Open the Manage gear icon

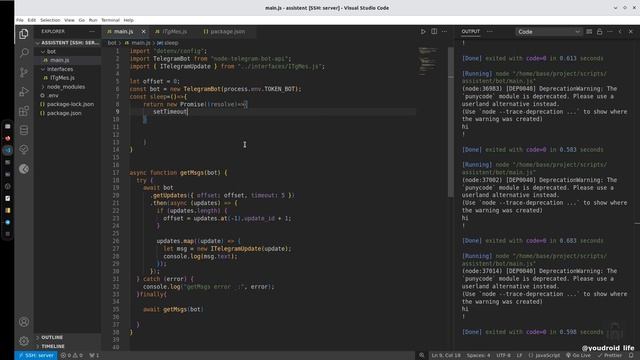pyautogui.click(x=24, y=341)
